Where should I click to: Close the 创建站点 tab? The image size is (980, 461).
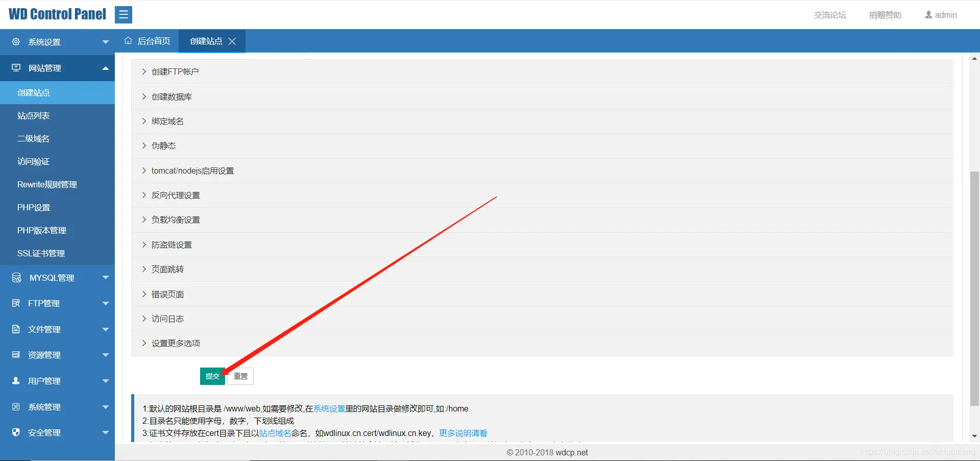(x=232, y=41)
